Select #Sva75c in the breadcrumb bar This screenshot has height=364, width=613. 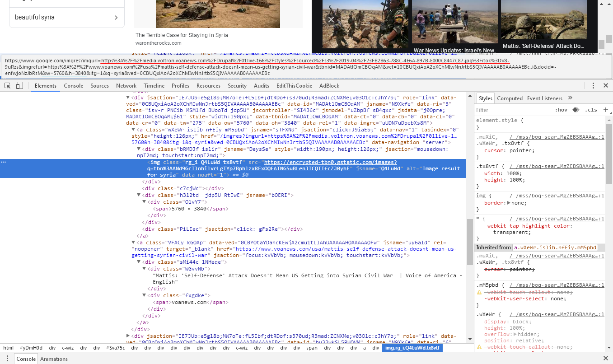tap(115, 348)
